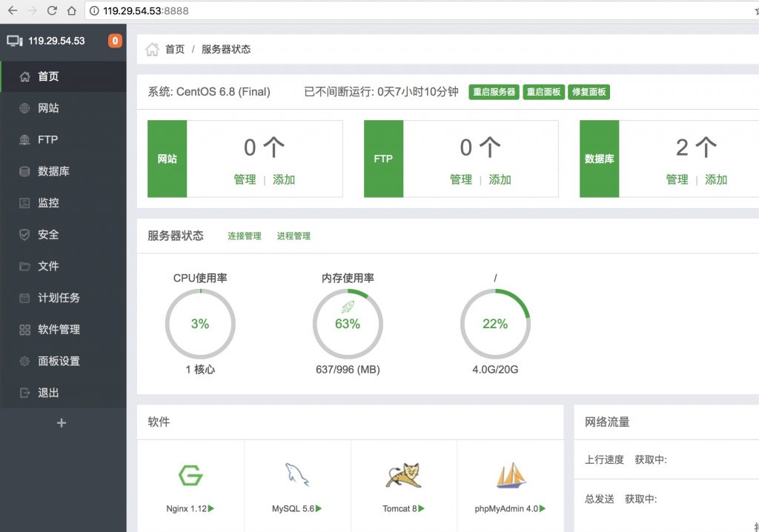The image size is (759, 532).
Task: Click the browser reload icon
Action: click(x=52, y=10)
